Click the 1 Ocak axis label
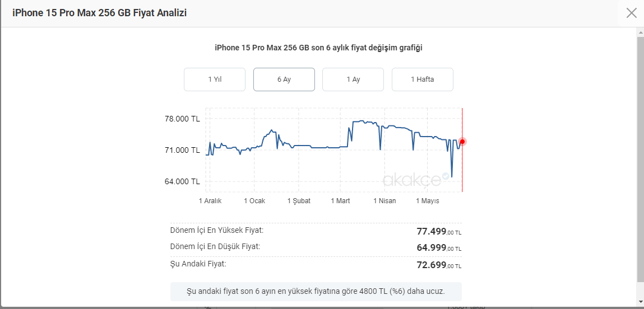Image resolution: width=644 pixels, height=309 pixels. pos(254,201)
